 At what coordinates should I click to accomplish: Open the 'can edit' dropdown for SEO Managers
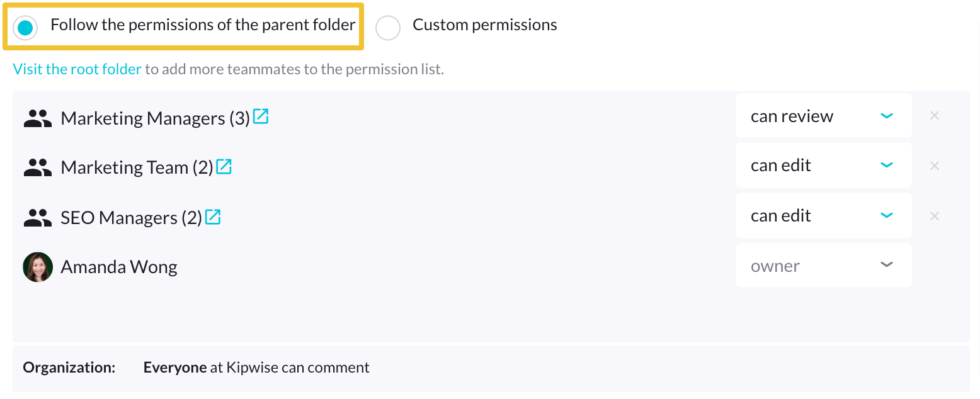point(823,216)
